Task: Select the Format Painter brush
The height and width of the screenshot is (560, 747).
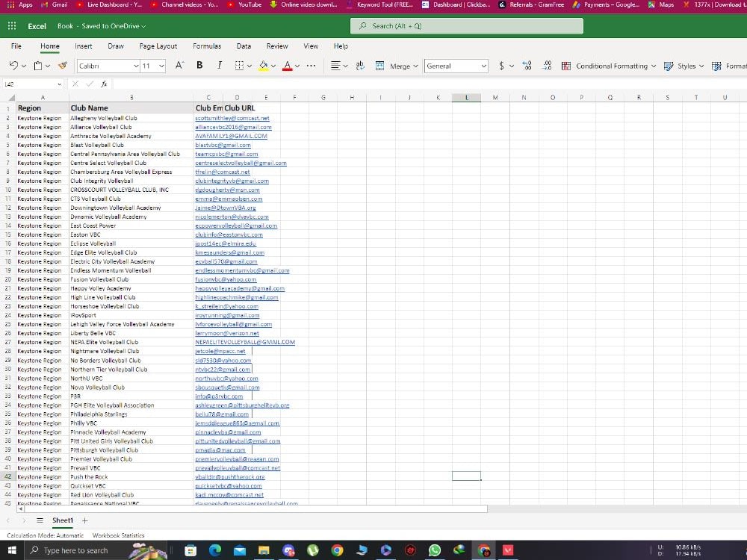Action: (x=63, y=66)
